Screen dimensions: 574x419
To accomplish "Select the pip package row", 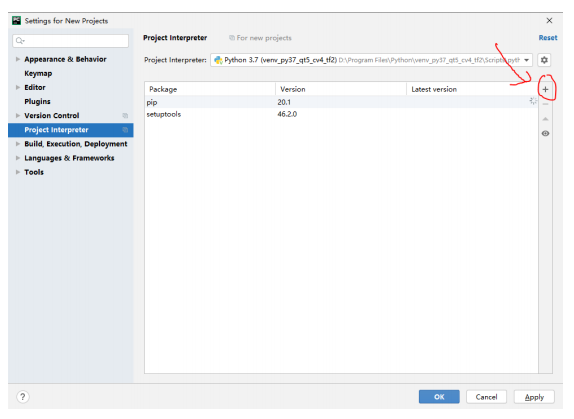I will pyautogui.click(x=341, y=102).
